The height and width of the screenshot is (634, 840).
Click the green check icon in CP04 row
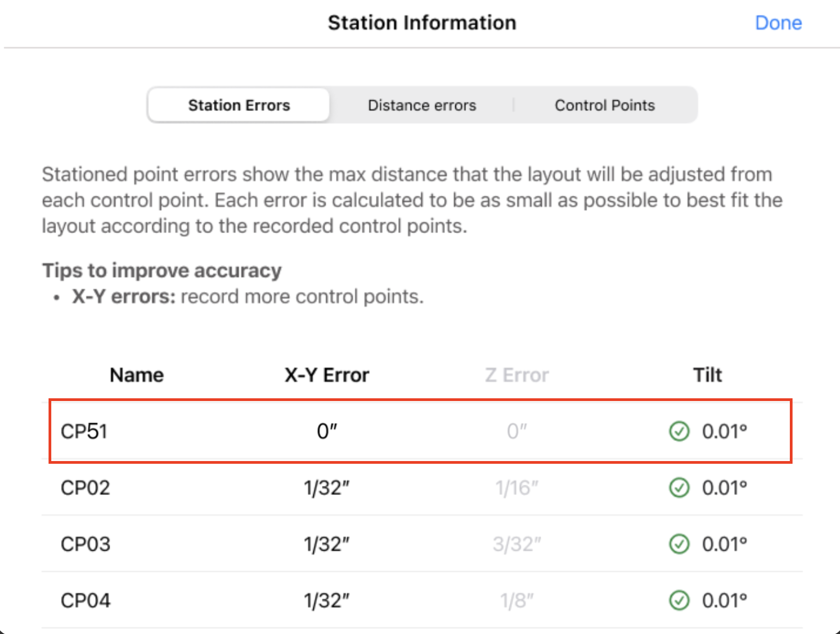(679, 600)
